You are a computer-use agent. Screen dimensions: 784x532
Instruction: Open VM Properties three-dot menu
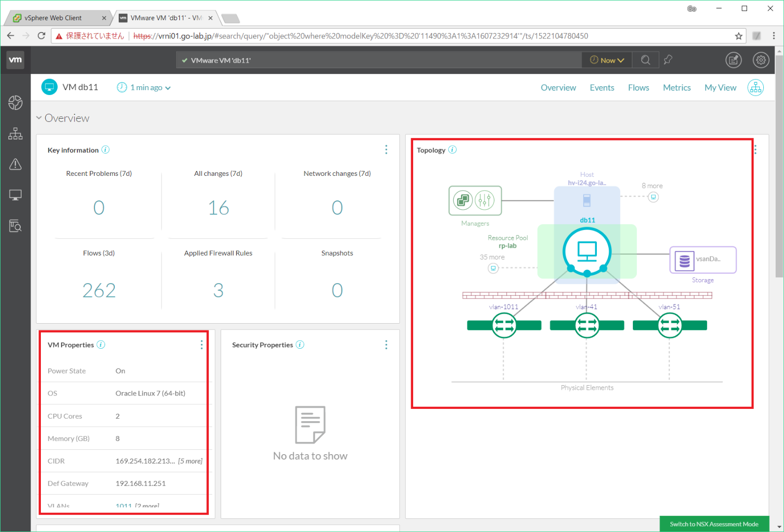point(201,345)
